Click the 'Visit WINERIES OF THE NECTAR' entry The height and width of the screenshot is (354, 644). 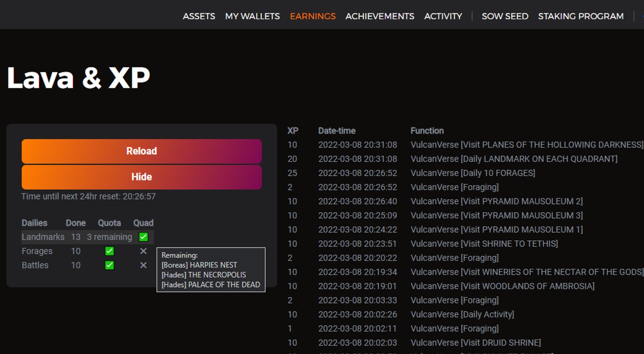[527, 272]
